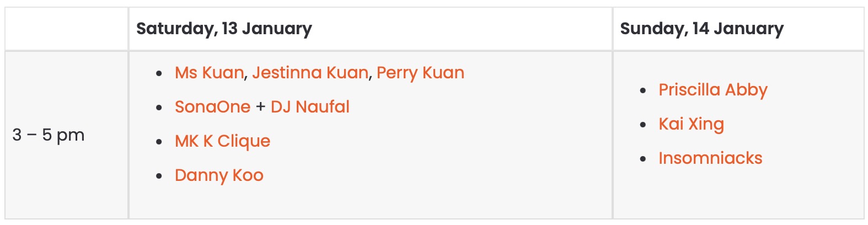
Task: Click the plus sign between SonaOne and DJ Naufal
Action: [x=261, y=107]
